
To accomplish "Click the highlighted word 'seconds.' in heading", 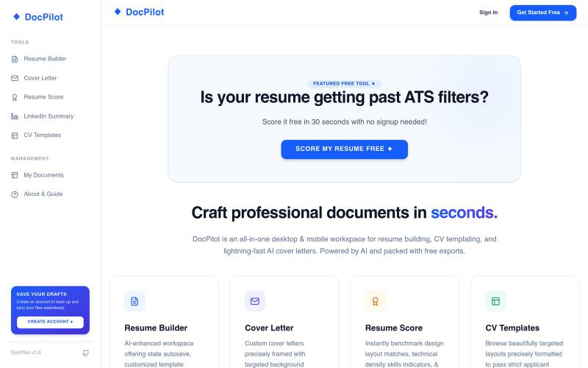I will pyautogui.click(x=465, y=213).
